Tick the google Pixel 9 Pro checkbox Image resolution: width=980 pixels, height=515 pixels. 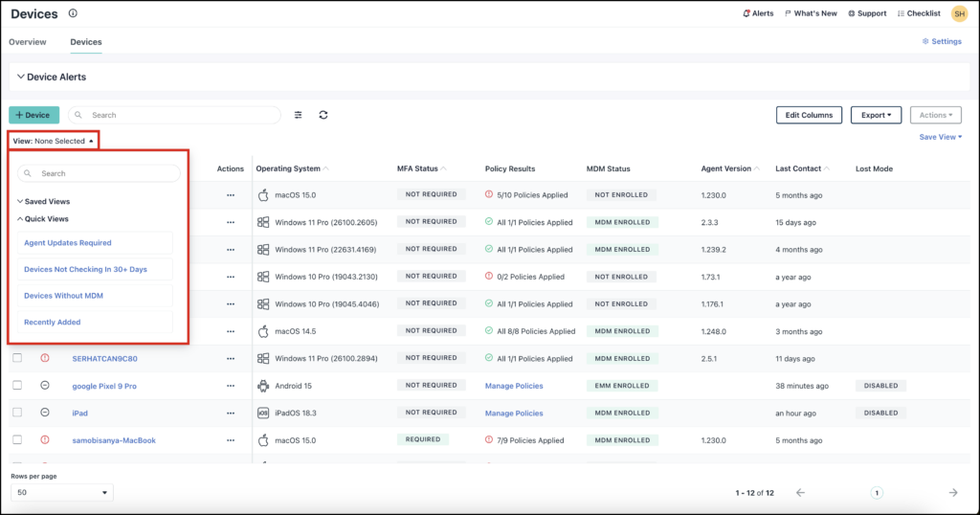point(17,386)
